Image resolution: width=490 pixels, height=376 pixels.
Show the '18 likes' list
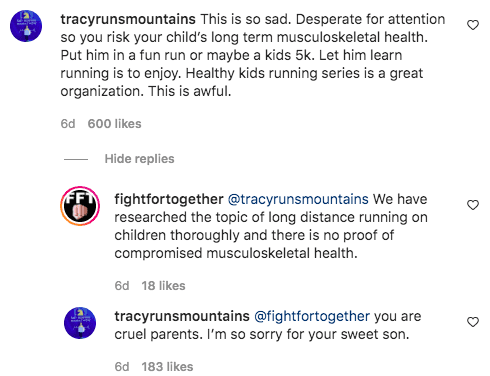pyautogui.click(x=163, y=286)
